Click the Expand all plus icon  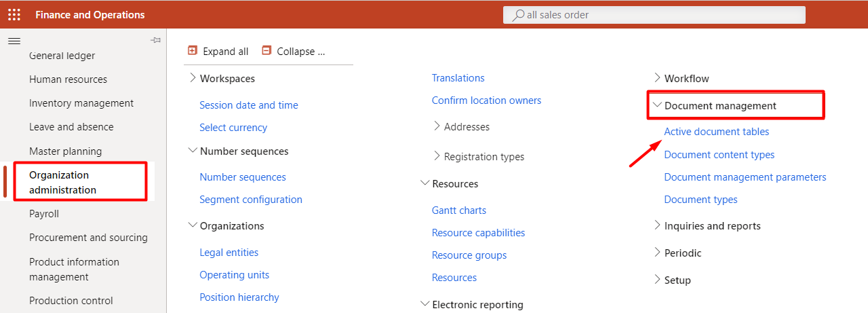click(x=193, y=51)
